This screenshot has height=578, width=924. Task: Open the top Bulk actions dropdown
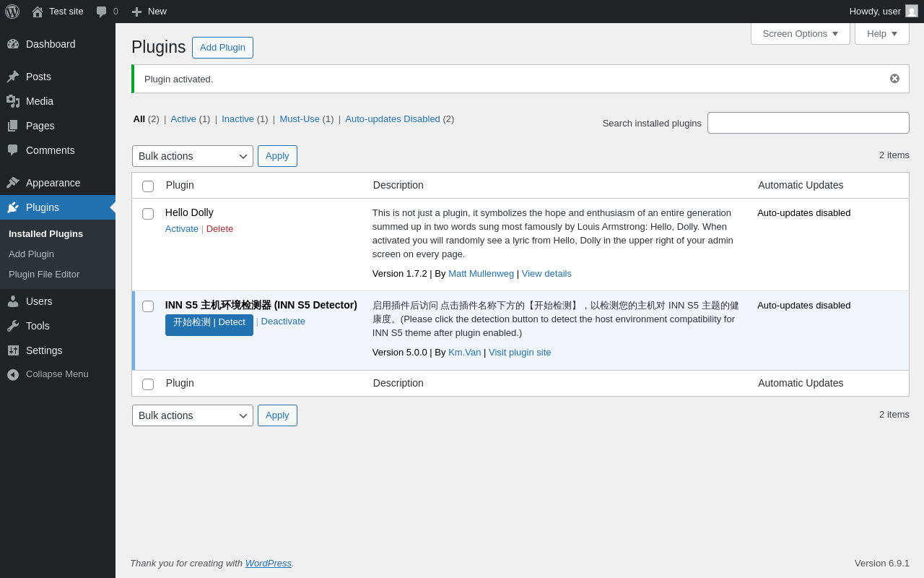[x=193, y=156]
